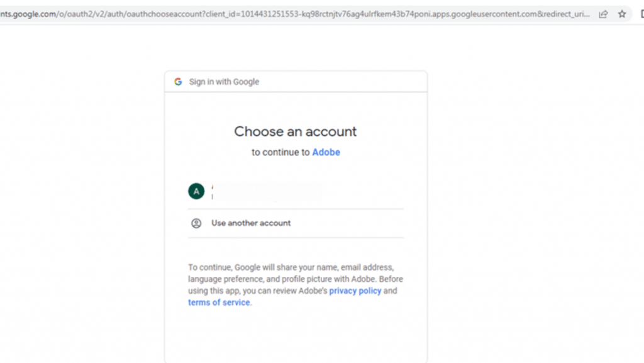Click the URL text in the address bar
644x363 pixels.
point(295,14)
